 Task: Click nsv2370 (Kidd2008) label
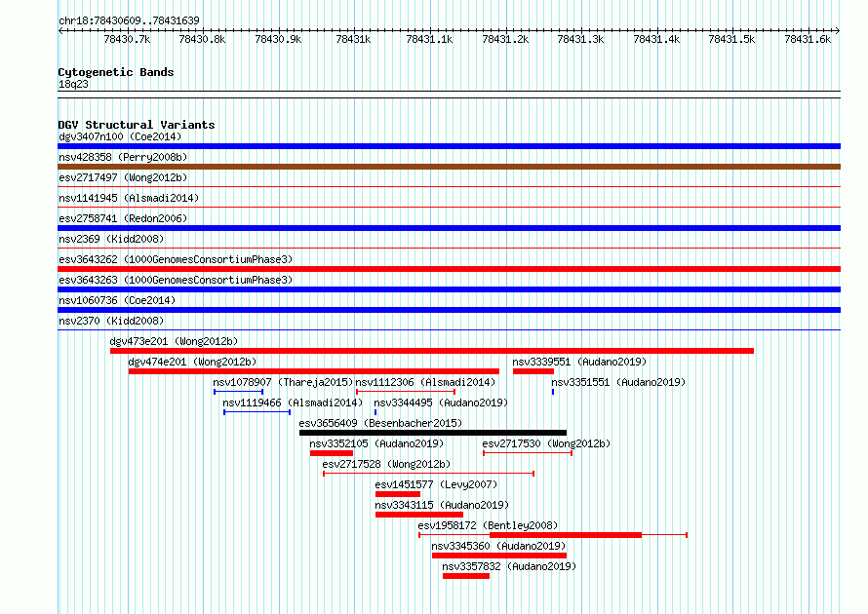pos(111,321)
